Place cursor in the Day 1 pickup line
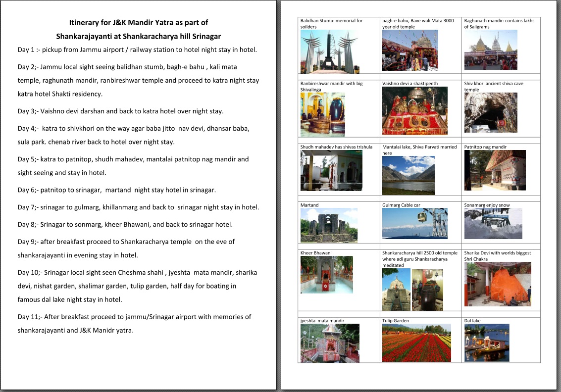Viewport: 561px width, 392px height. (x=137, y=50)
